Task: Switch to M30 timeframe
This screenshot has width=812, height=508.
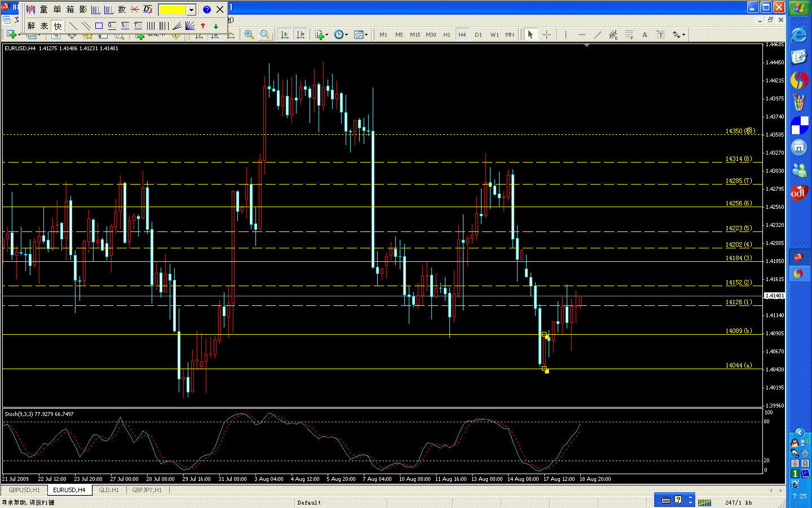Action: click(x=431, y=35)
